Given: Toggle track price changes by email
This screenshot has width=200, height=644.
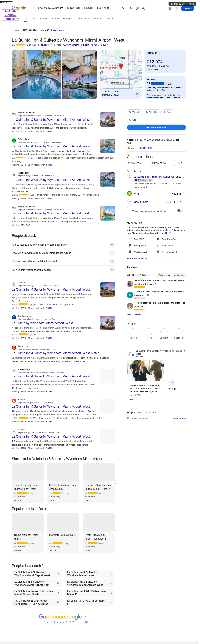Looking at the screenshot, I should 180,211.
